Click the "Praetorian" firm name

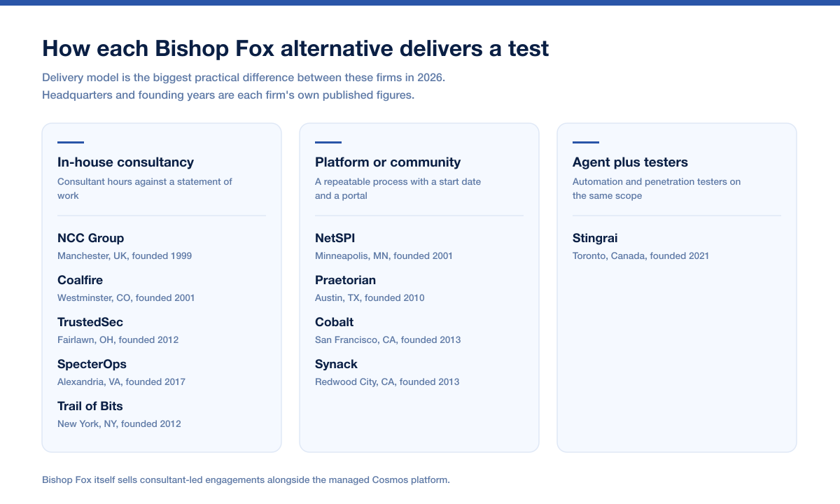point(345,280)
